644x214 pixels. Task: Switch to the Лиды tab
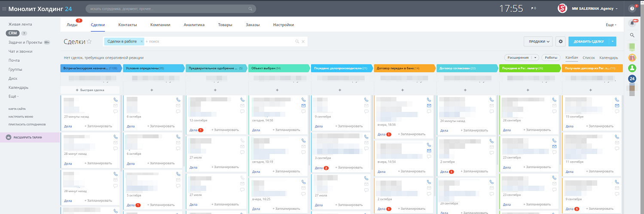[72, 25]
